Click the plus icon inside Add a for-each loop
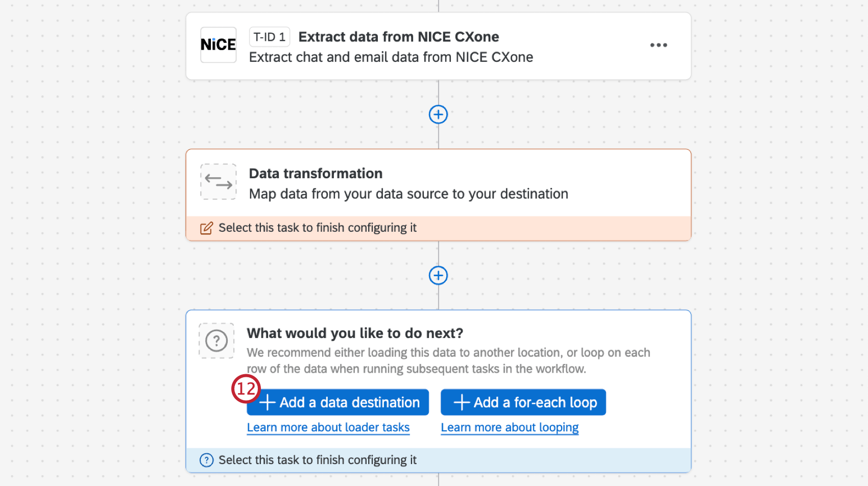This screenshot has width=868, height=486. click(x=461, y=402)
